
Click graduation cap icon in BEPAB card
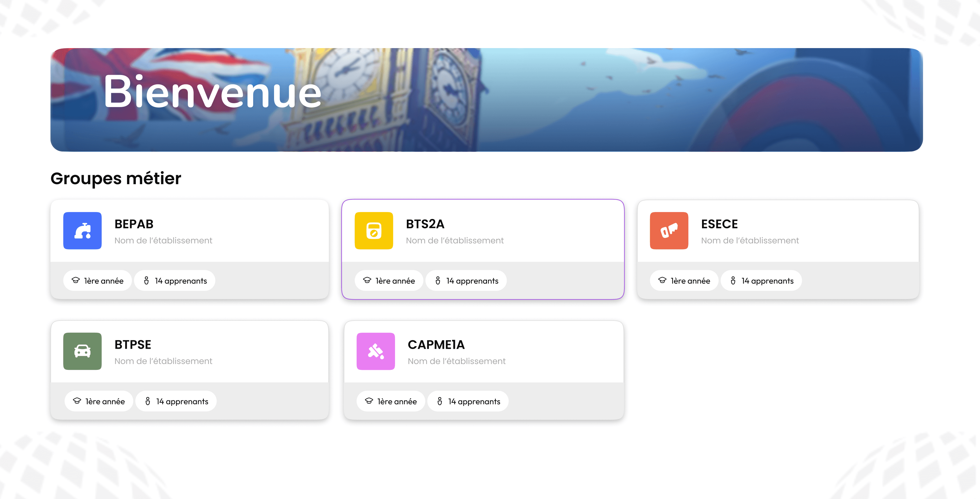pos(76,280)
